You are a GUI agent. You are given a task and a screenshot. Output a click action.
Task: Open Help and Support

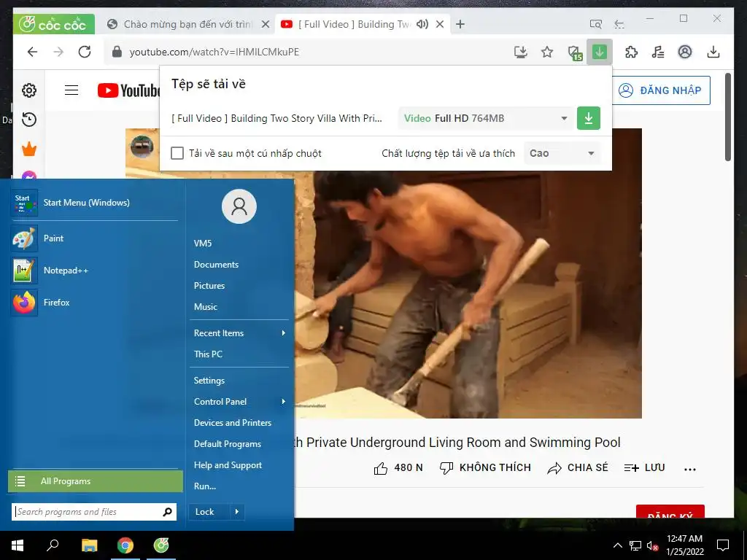click(228, 464)
